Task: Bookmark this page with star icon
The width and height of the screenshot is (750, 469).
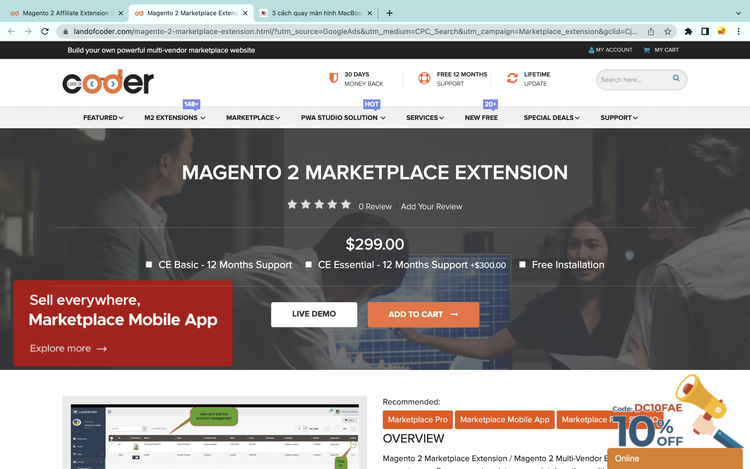Action: pyautogui.click(x=668, y=31)
